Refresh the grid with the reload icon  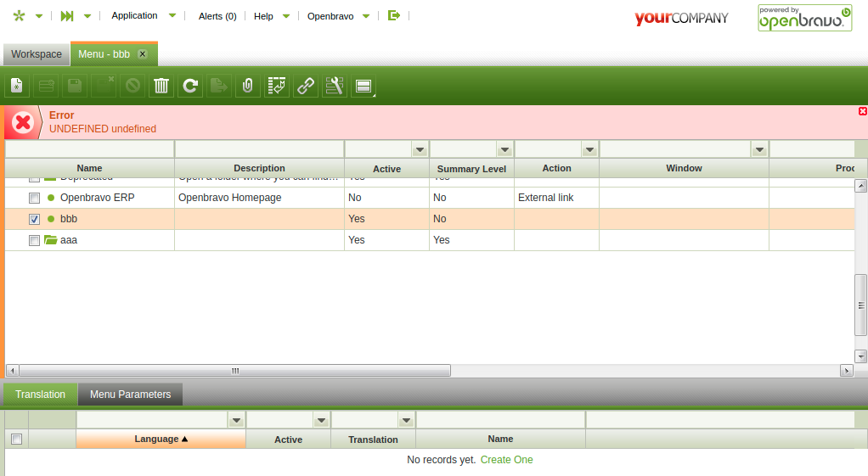[190, 86]
